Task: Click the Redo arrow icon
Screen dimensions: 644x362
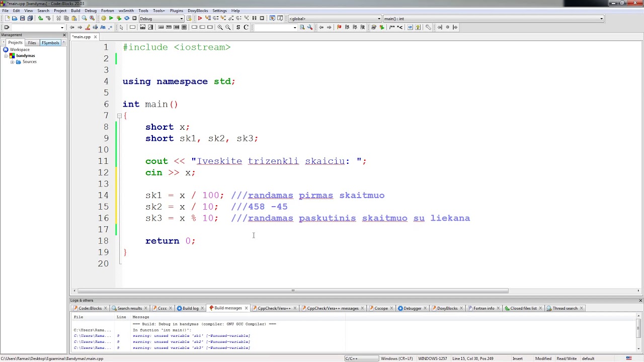Action: tap(48, 18)
